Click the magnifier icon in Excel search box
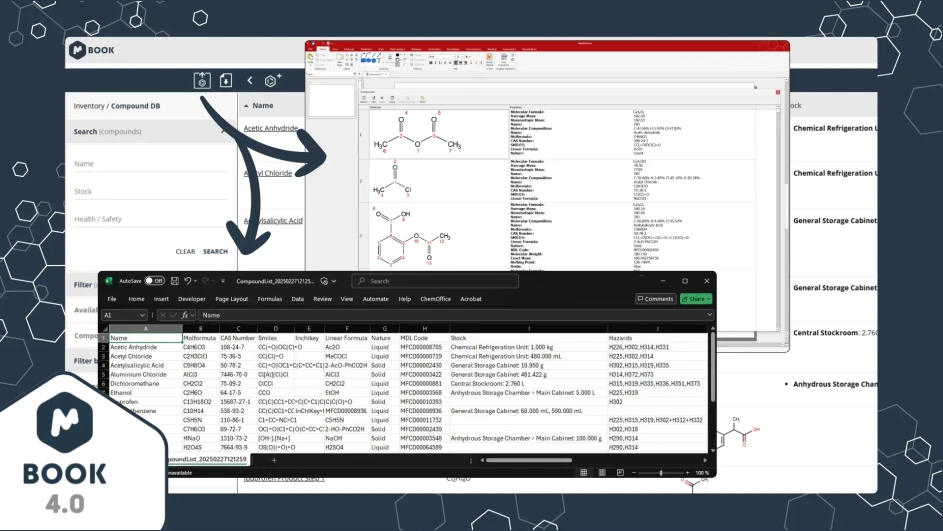The width and height of the screenshot is (943, 531). click(361, 281)
